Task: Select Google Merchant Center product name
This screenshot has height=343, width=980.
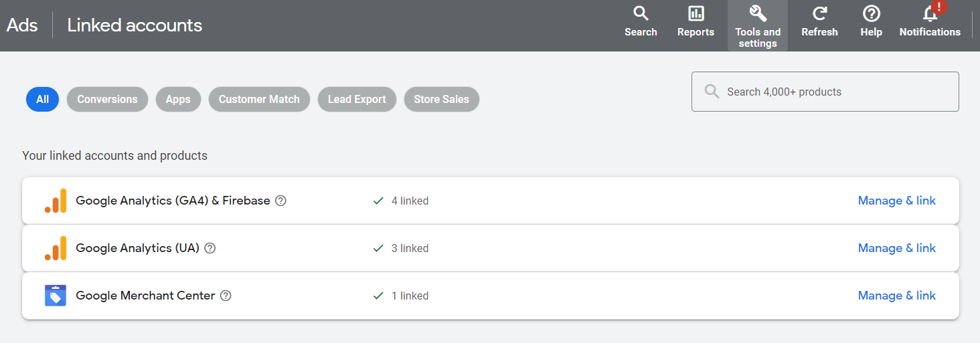Action: tap(145, 296)
